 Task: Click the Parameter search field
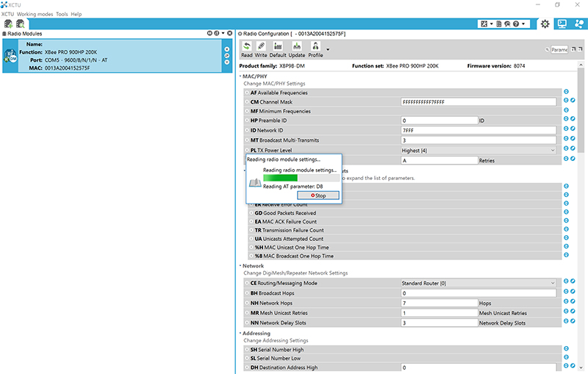(559, 49)
